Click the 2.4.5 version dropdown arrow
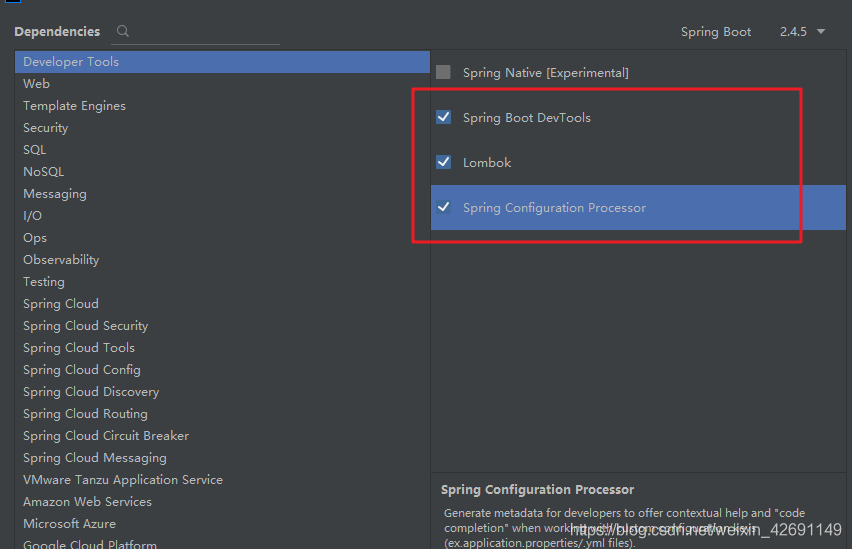852x549 pixels. pos(821,32)
